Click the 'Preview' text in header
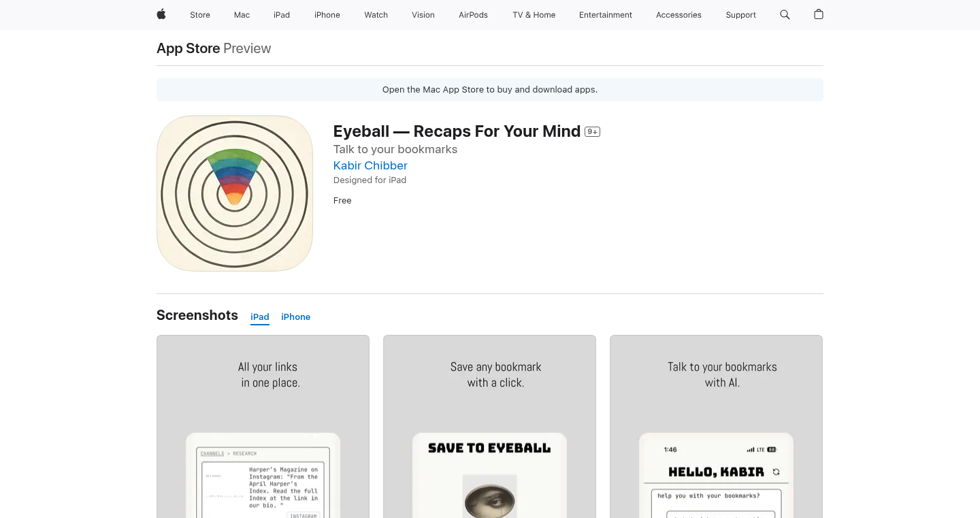 pos(247,48)
